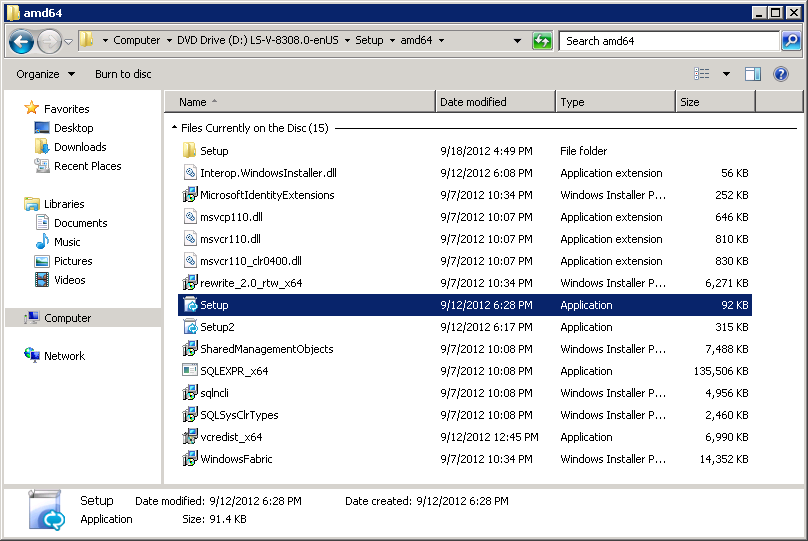Open the view options dropdown arrow
808x541 pixels.
click(x=726, y=74)
